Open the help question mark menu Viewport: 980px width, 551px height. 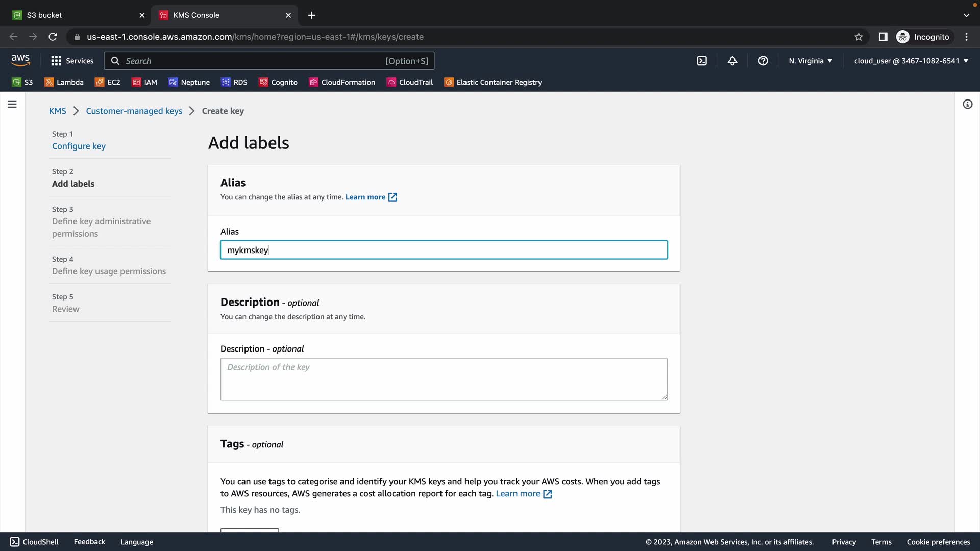click(763, 61)
